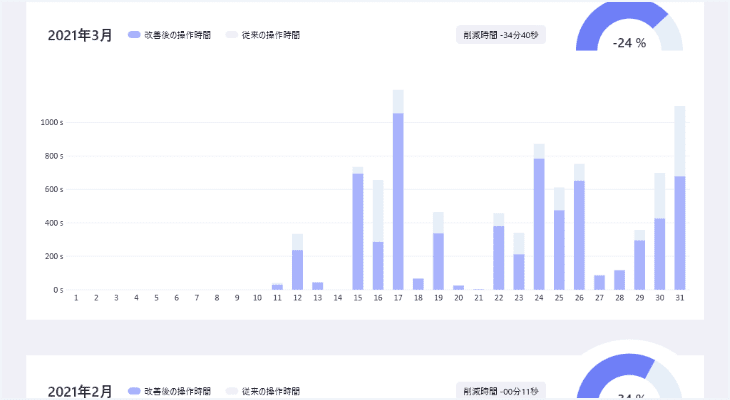Click the 200 s y-axis label

click(54, 257)
